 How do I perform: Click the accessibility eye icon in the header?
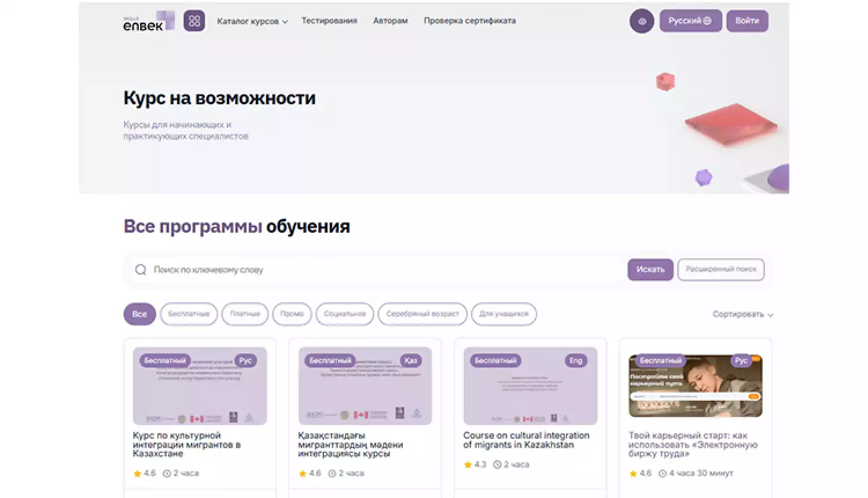[x=641, y=21]
